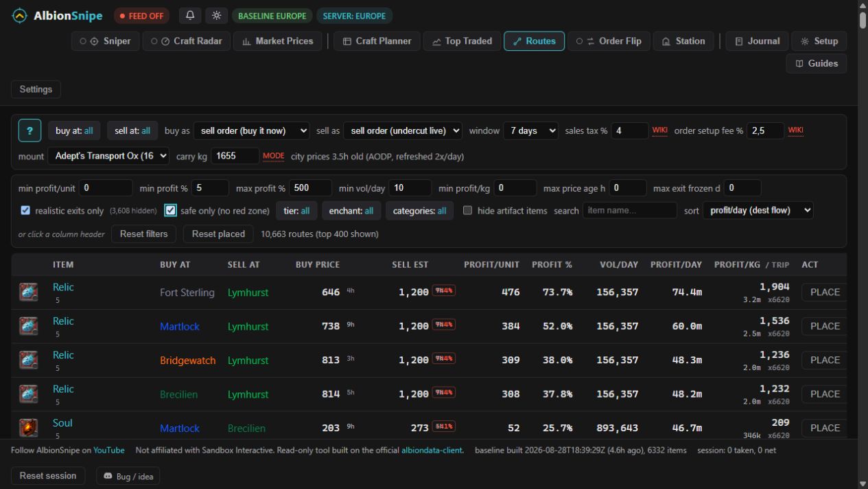Open the categories: all filter

pyautogui.click(x=419, y=210)
